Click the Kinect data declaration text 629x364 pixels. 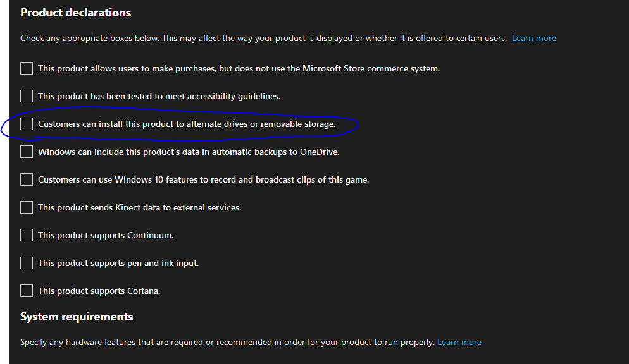(139, 207)
